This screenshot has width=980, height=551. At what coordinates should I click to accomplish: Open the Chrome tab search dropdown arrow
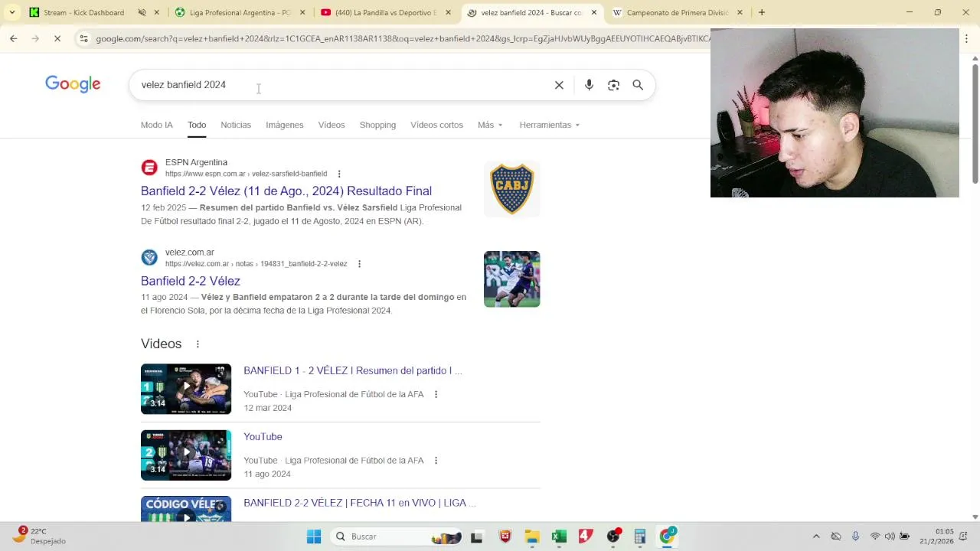point(11,12)
